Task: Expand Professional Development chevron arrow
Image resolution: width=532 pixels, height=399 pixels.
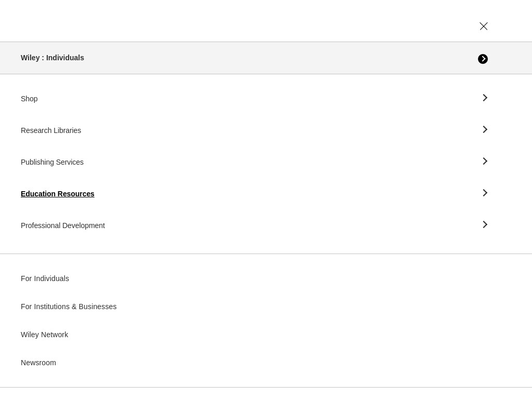Action: pos(485,224)
